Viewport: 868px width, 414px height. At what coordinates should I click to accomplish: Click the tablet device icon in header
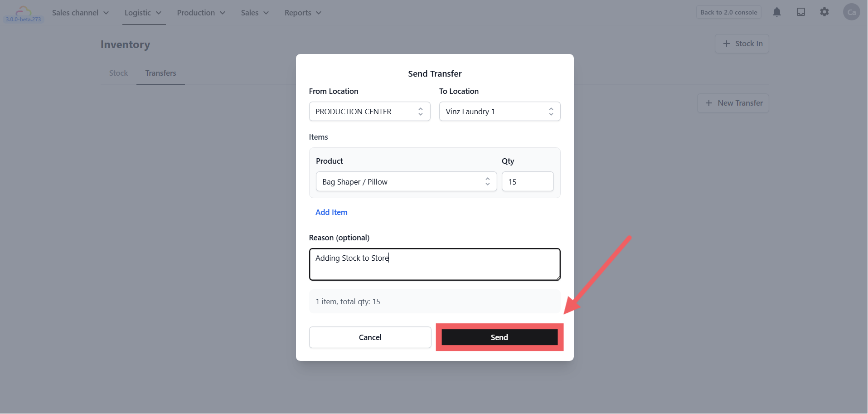tap(801, 12)
